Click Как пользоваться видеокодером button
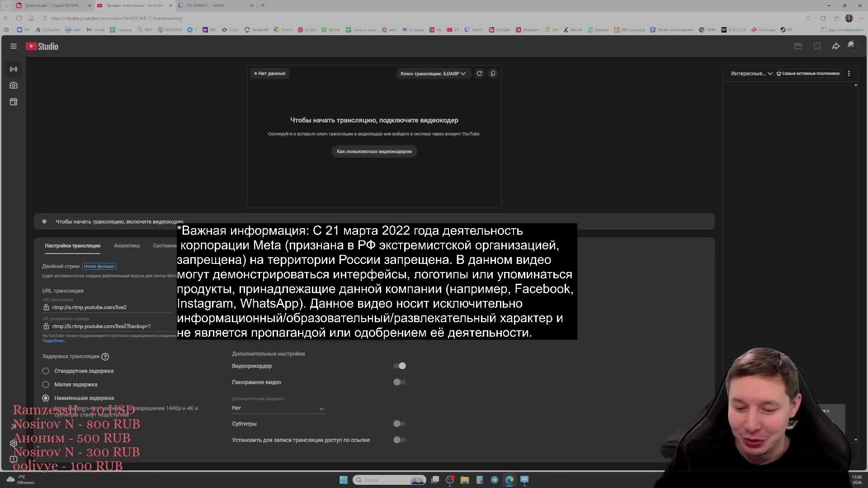 coord(374,151)
